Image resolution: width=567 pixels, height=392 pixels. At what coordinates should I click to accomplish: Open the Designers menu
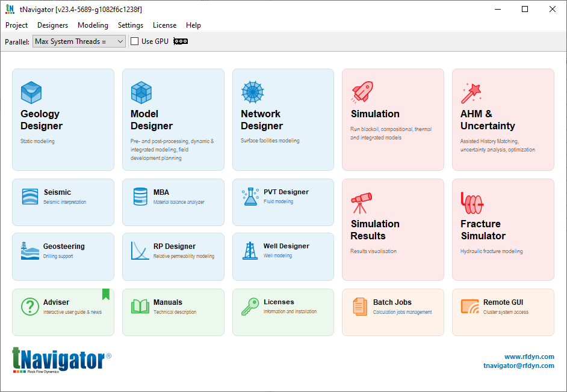pos(53,25)
